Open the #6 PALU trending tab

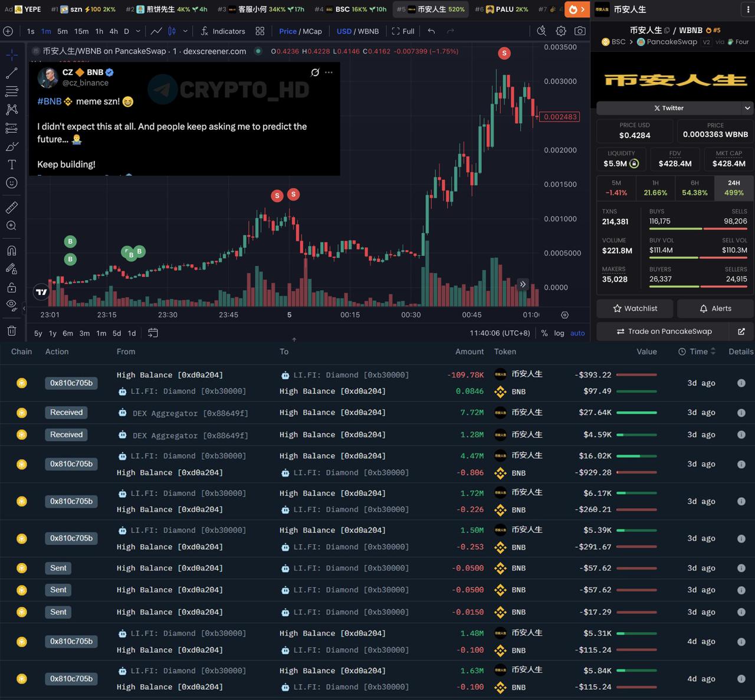pyautogui.click(x=501, y=9)
